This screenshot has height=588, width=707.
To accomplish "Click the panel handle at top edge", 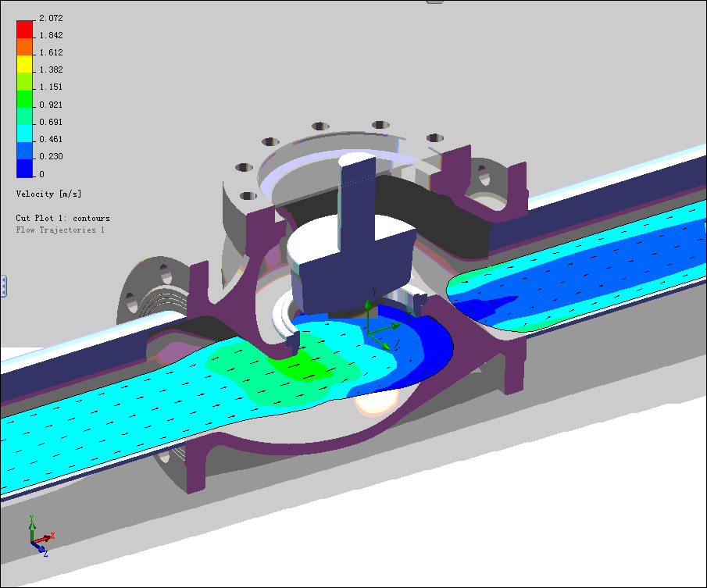I will pyautogui.click(x=434, y=2).
